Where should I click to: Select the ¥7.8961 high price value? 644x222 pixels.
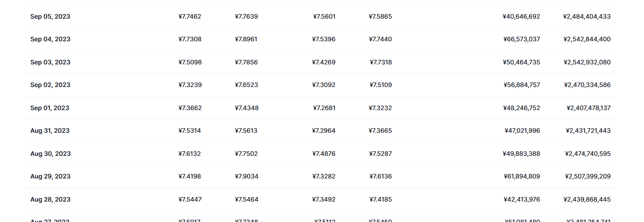pyautogui.click(x=246, y=39)
